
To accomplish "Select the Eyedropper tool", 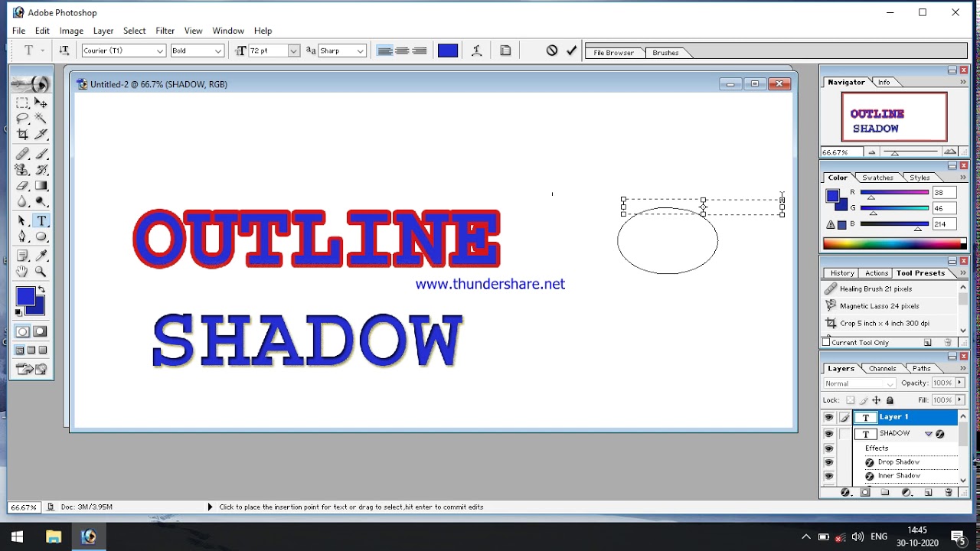I will [x=41, y=256].
